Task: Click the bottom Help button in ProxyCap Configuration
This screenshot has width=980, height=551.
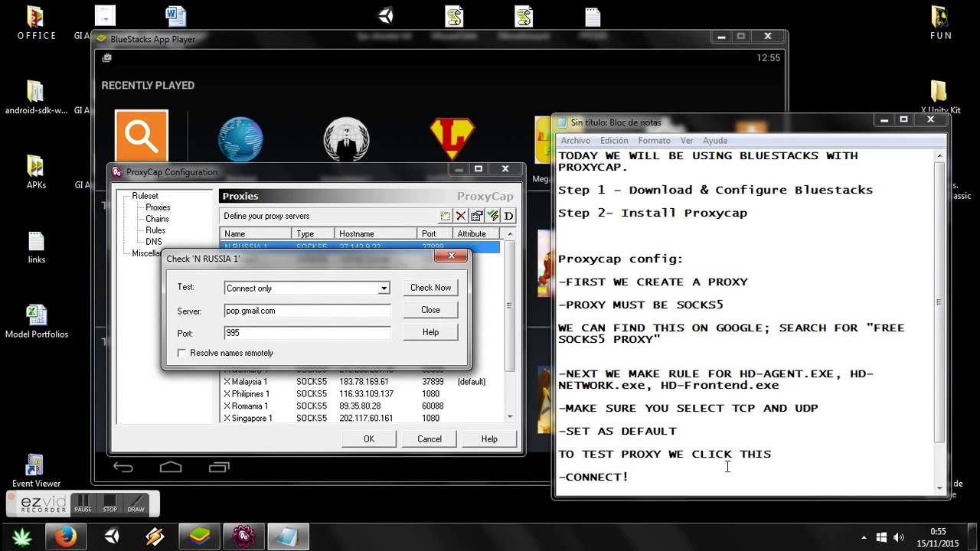Action: click(x=489, y=439)
